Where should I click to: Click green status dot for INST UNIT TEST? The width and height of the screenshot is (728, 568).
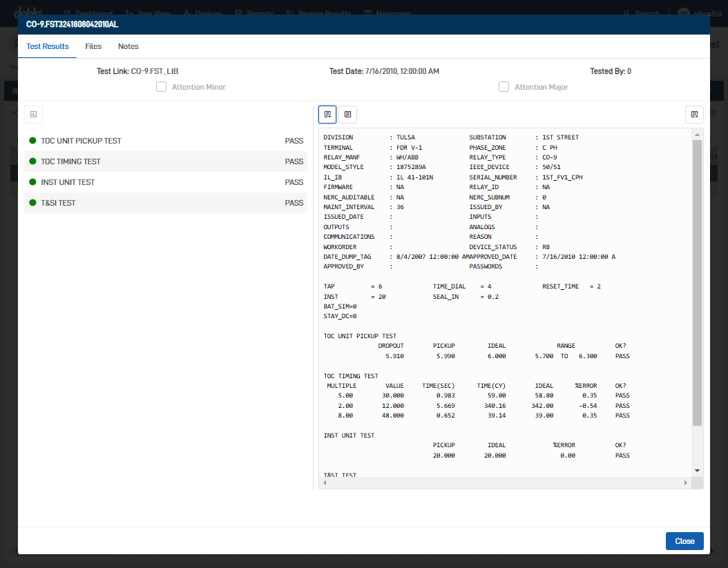(x=32, y=182)
